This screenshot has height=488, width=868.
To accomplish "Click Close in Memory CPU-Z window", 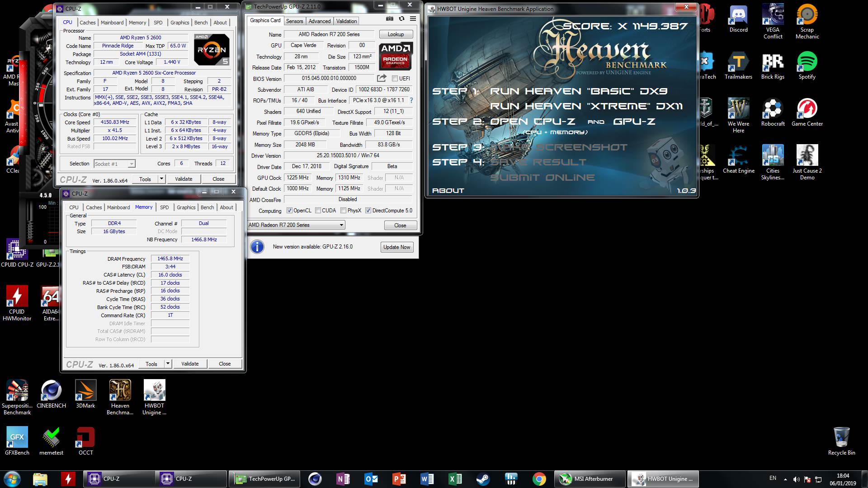I will [x=225, y=364].
